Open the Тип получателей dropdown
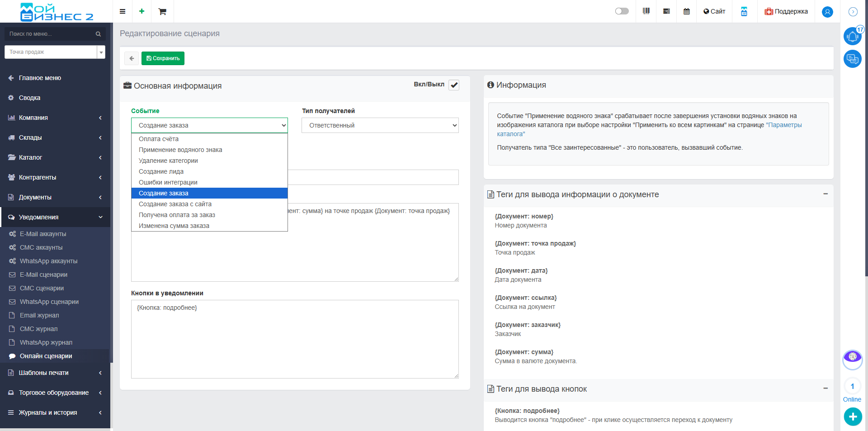The height and width of the screenshot is (431, 868). (380, 125)
